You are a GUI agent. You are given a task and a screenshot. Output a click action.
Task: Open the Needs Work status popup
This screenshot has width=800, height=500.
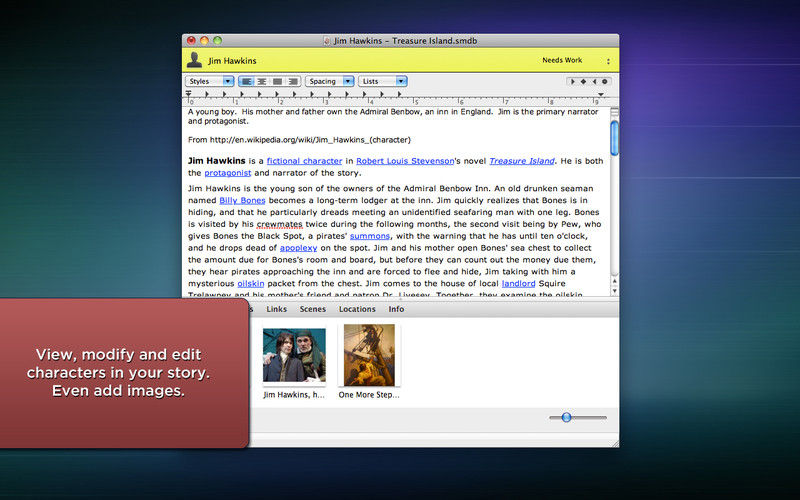coord(576,60)
